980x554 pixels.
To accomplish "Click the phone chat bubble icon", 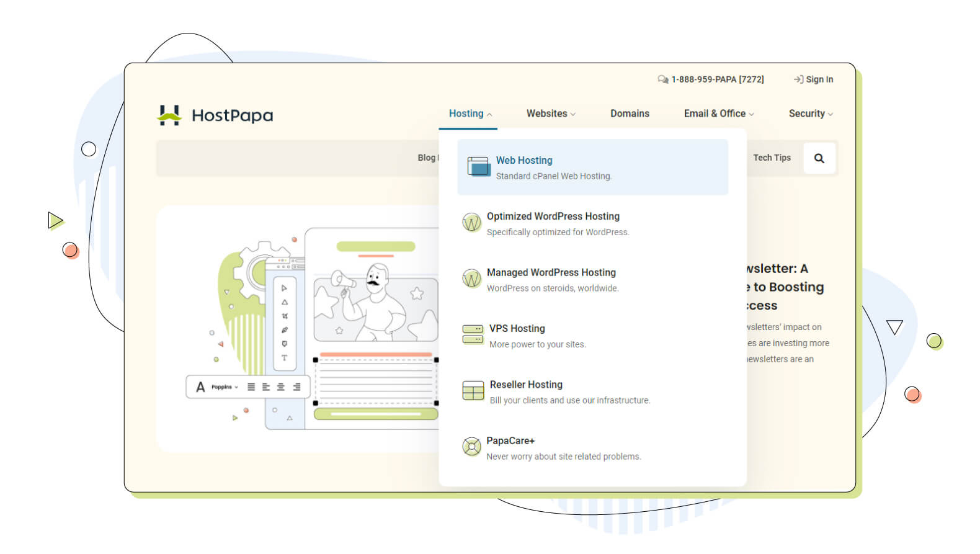I will 662,79.
